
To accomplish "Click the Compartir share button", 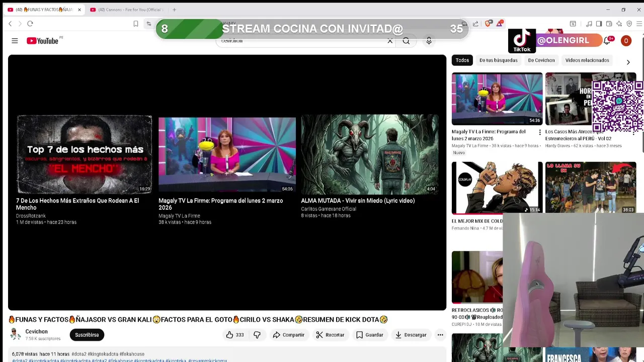I will (289, 335).
